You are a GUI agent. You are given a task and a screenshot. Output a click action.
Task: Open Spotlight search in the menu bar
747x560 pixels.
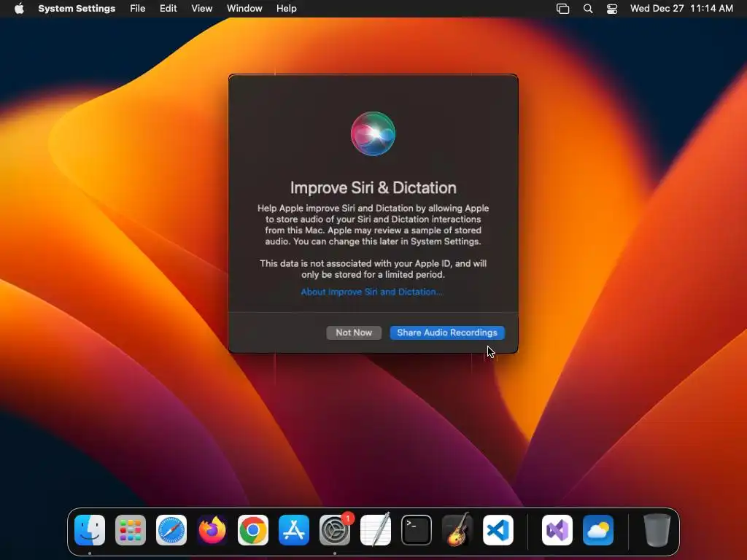[x=588, y=9]
